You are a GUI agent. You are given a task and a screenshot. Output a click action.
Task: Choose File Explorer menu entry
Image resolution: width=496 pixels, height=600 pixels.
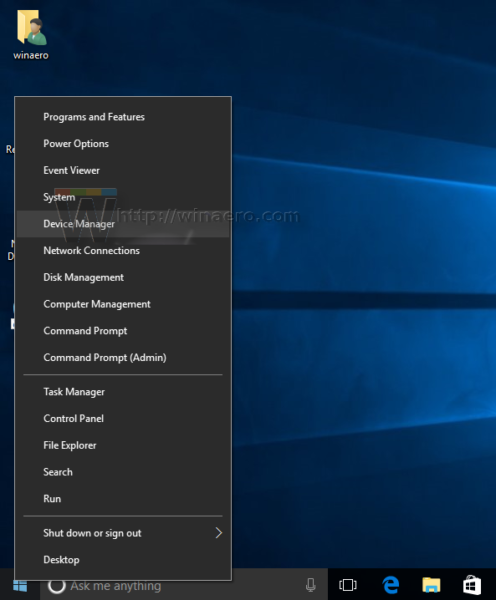pos(123,445)
